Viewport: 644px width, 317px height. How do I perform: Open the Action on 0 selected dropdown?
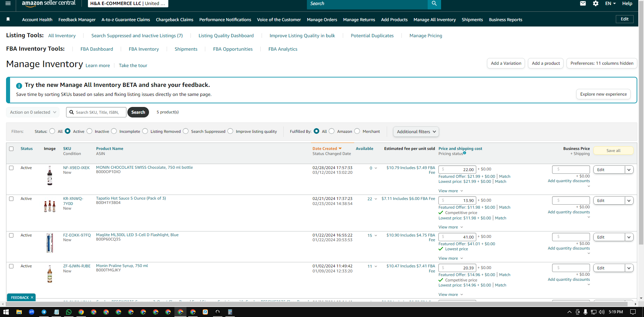pos(33,112)
